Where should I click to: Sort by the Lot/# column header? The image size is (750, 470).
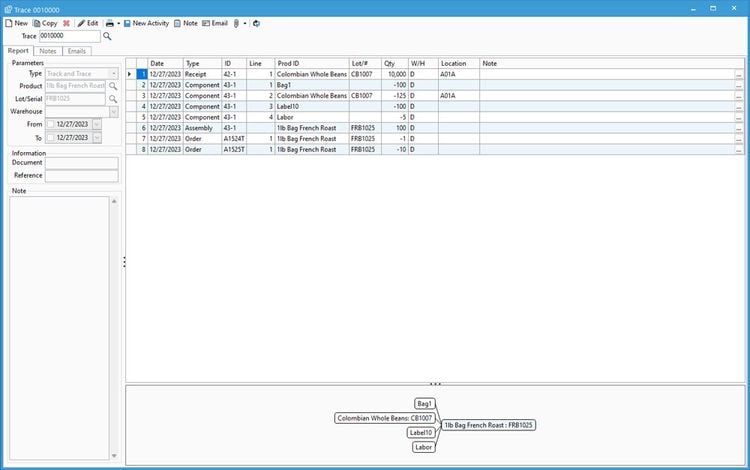tap(365, 63)
